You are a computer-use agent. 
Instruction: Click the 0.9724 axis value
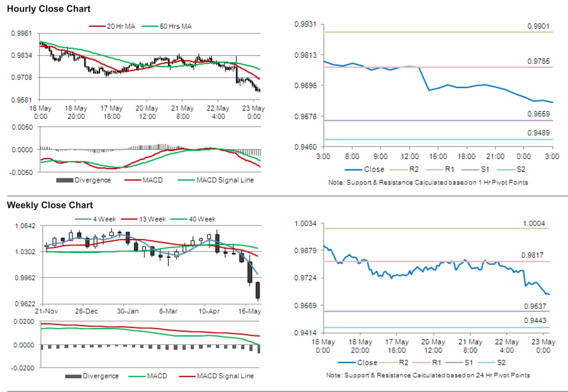305,278
